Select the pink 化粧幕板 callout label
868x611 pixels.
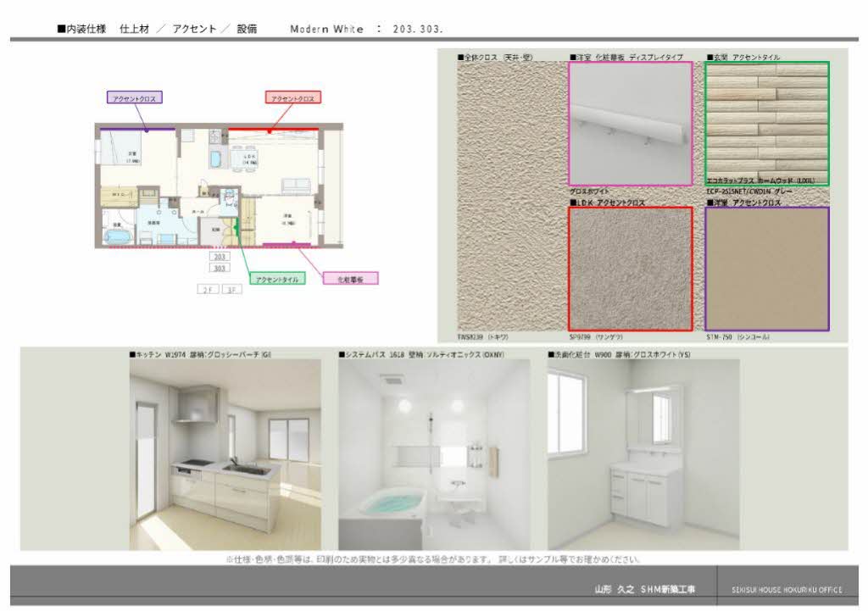coord(350,278)
